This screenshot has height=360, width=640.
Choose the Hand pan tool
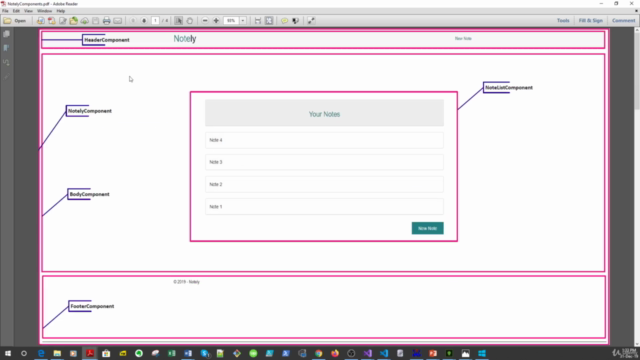coord(189,20)
